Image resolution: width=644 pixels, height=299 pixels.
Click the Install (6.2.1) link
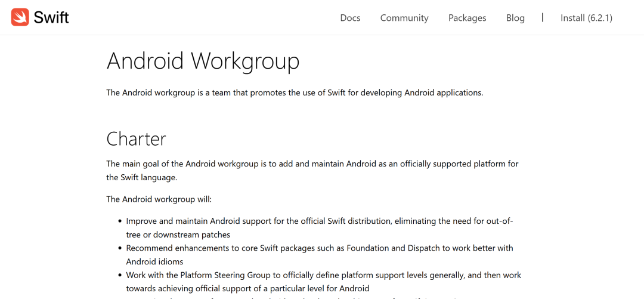(x=587, y=18)
